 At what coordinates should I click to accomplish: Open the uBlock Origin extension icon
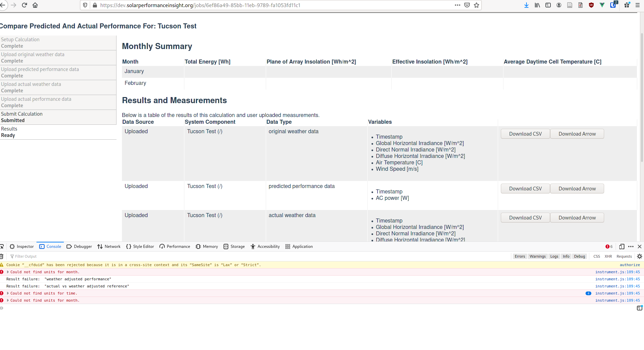591,5
